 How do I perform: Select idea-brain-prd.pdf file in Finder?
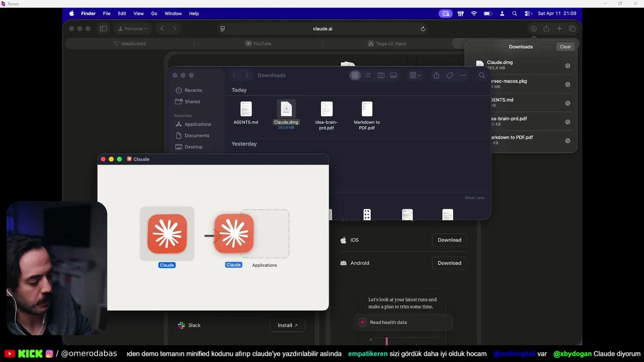click(x=327, y=115)
